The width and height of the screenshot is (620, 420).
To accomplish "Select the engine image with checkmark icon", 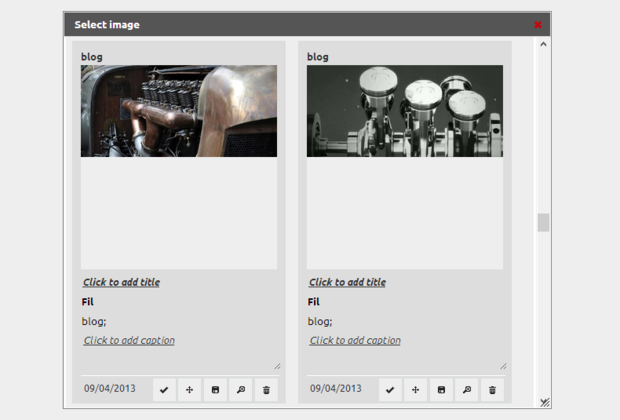I will point(164,390).
